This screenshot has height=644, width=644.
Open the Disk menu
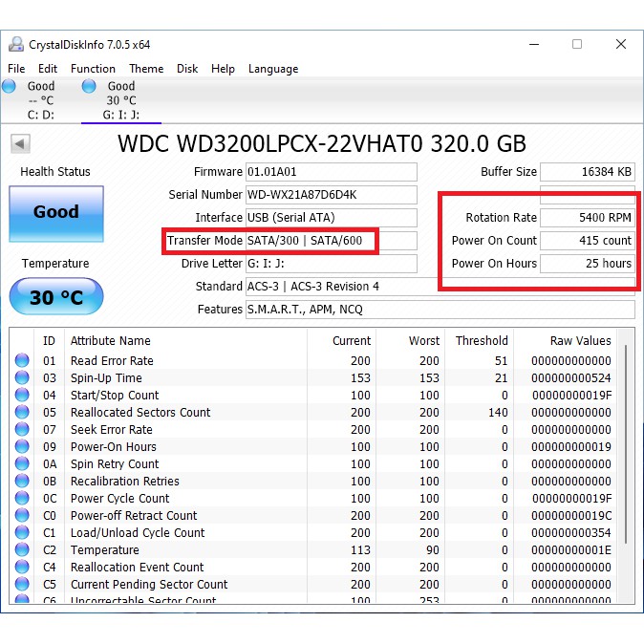[x=187, y=69]
